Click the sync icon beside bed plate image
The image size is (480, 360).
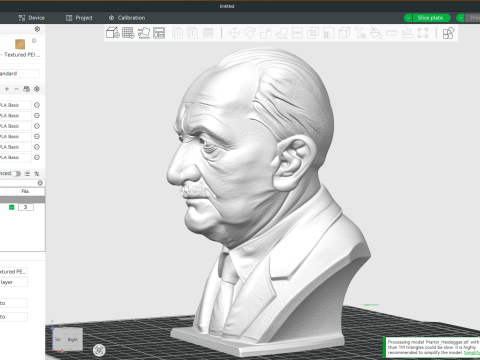(x=34, y=41)
